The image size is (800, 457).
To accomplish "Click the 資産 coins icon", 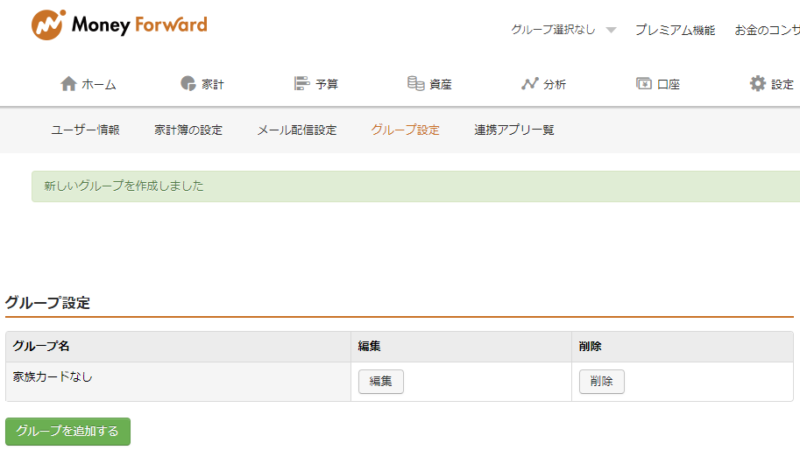I will 415,84.
